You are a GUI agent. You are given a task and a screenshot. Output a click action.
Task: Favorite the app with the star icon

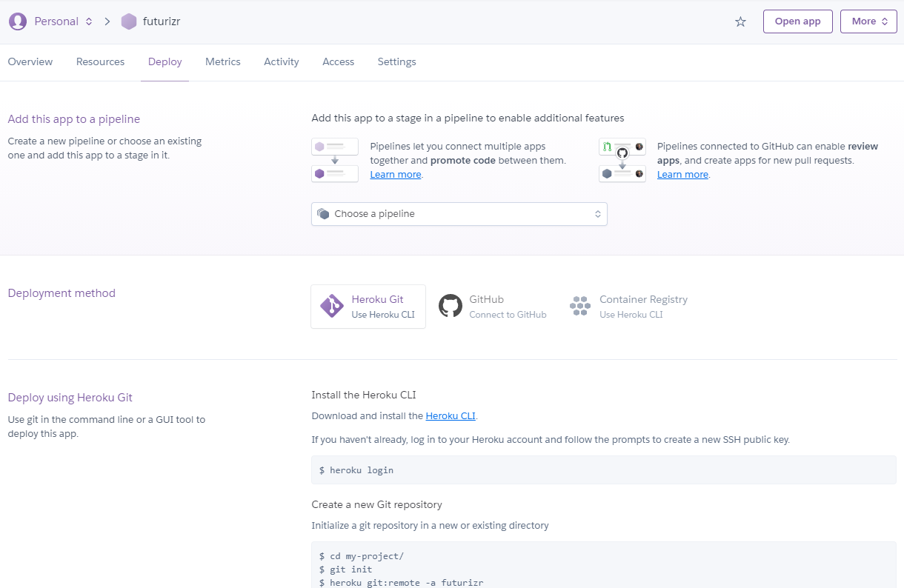tap(740, 21)
